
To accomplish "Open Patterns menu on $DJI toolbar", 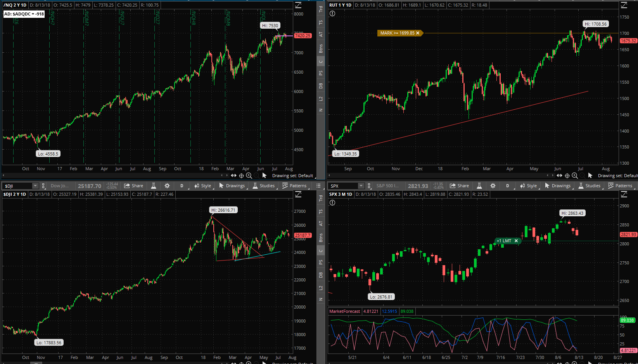I will [295, 186].
